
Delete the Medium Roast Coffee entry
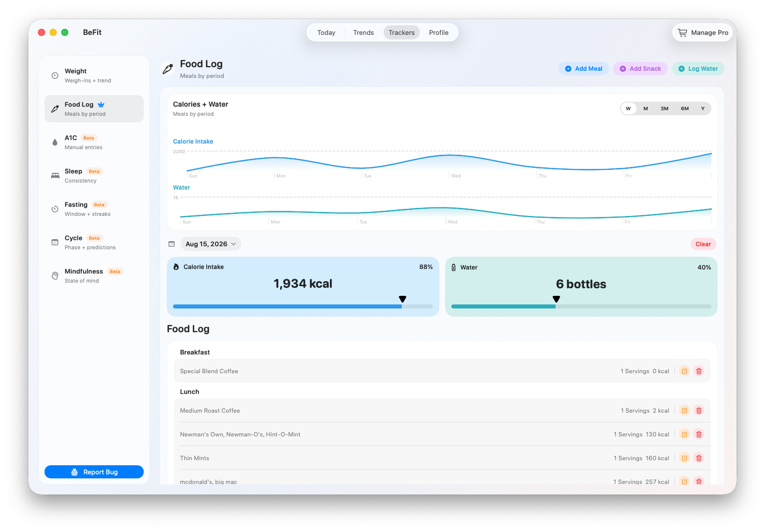click(x=699, y=411)
